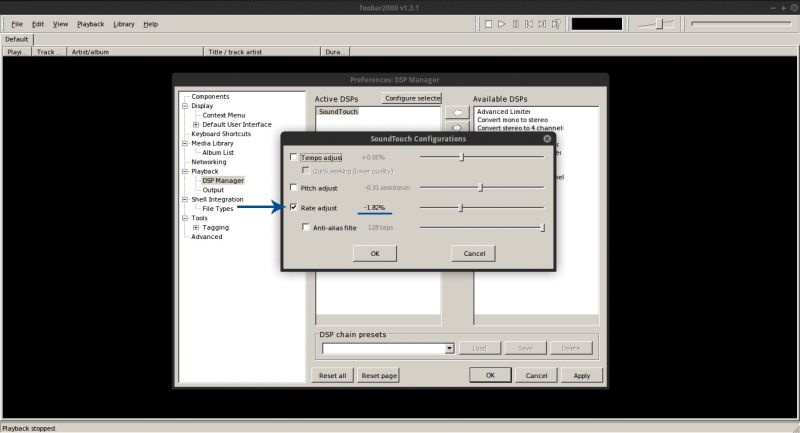Select Album List in preferences tree

click(x=218, y=152)
